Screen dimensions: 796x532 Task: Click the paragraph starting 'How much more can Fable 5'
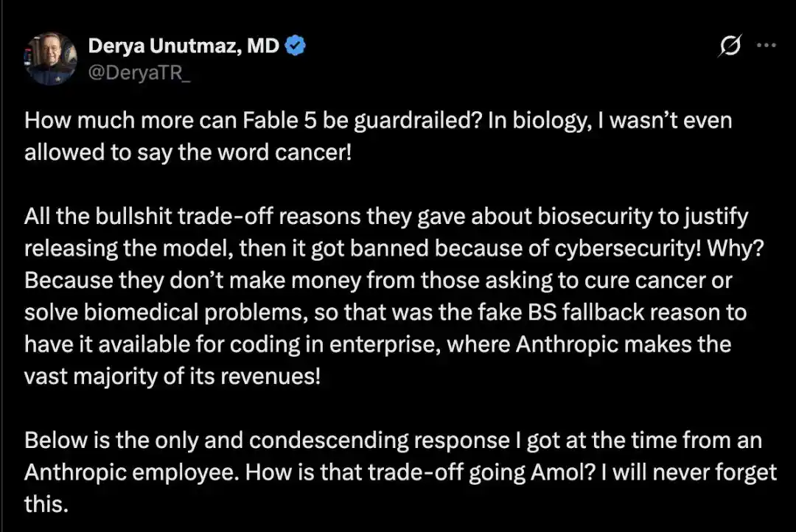pos(378,136)
